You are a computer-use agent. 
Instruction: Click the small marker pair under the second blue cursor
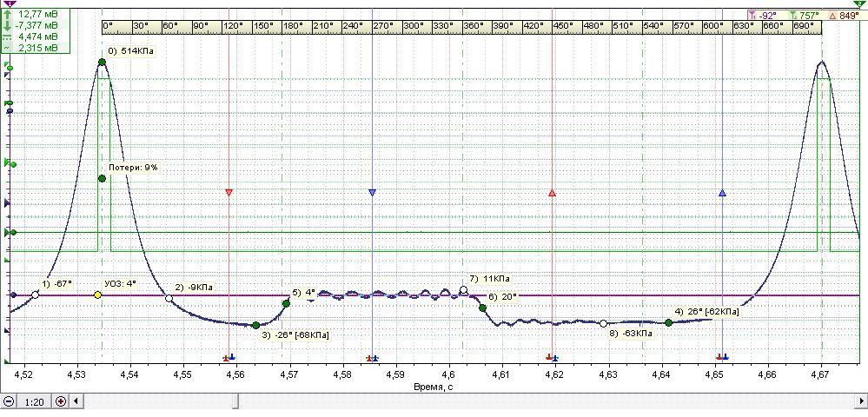click(x=722, y=358)
